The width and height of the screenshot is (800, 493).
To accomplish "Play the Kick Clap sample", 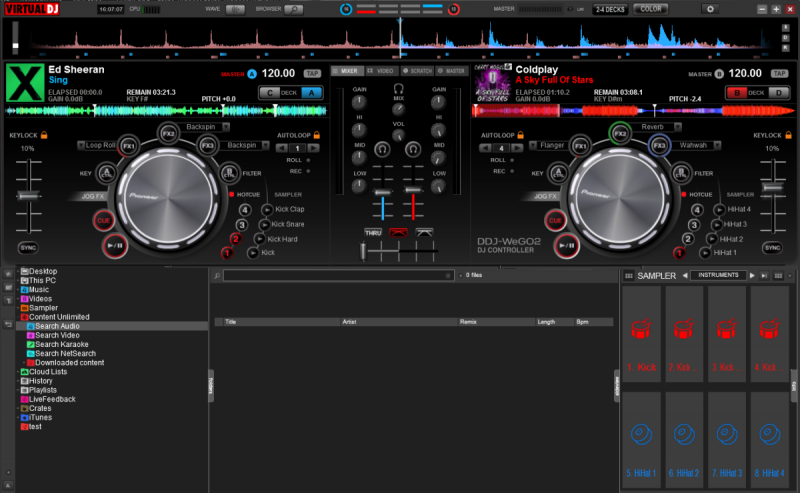I will click(267, 210).
